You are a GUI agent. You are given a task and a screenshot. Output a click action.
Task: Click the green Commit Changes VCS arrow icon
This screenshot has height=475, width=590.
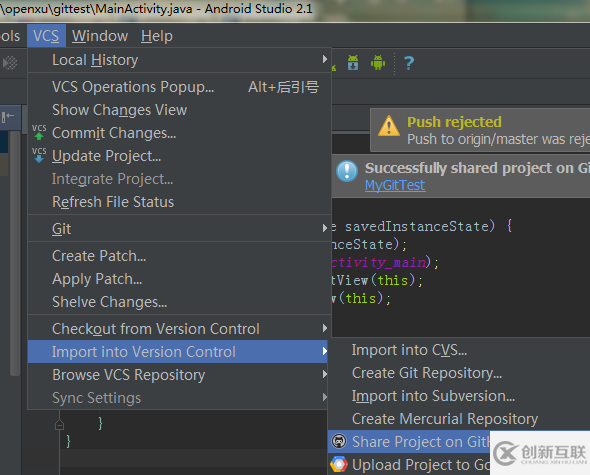click(x=39, y=132)
